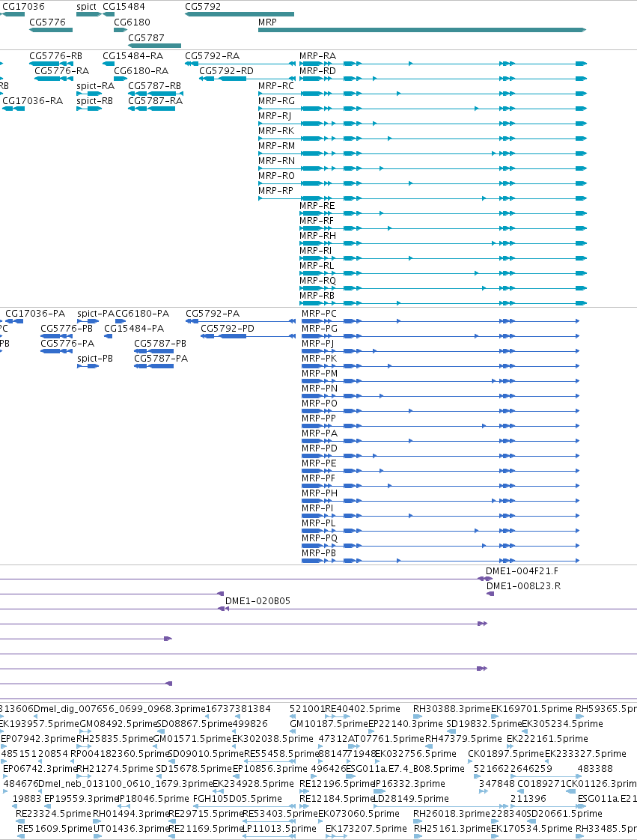
Task: Click EST label GM08492.5prime
Action: [x=118, y=724]
